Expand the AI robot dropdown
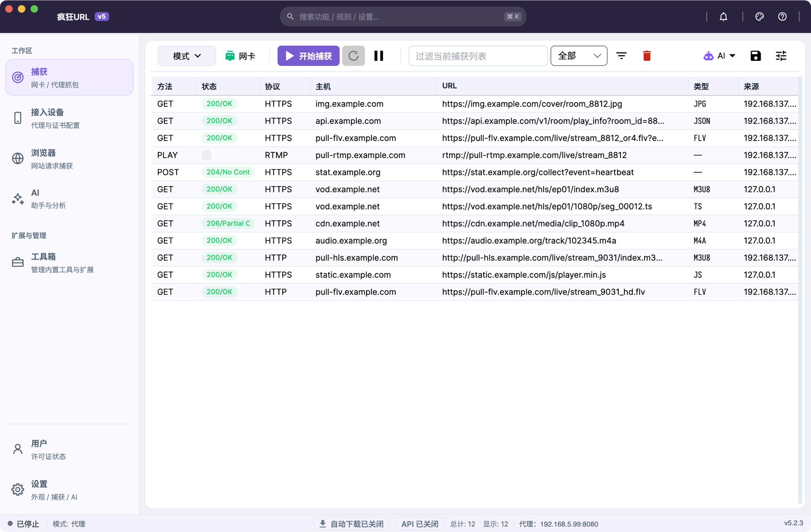811x532 pixels. pos(719,56)
